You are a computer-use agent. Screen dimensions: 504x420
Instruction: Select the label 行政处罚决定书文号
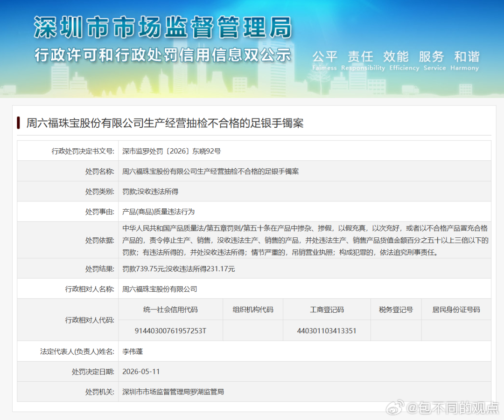pos(83,151)
